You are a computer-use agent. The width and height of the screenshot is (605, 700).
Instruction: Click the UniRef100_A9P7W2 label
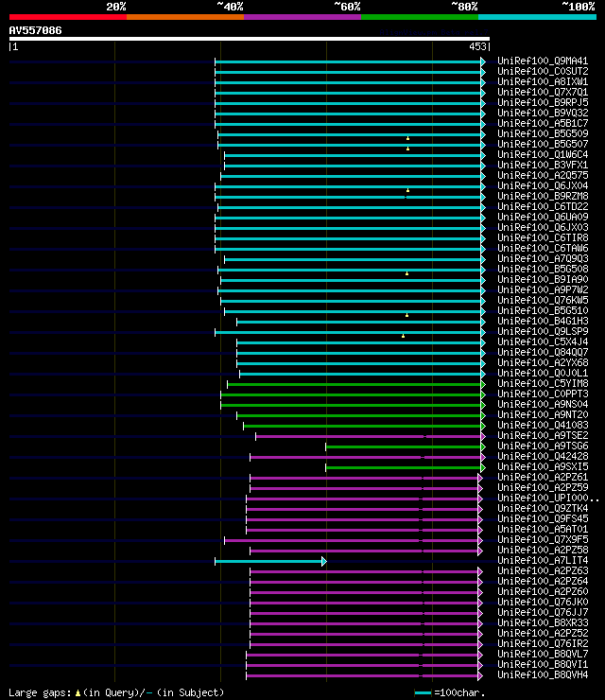pos(543,289)
